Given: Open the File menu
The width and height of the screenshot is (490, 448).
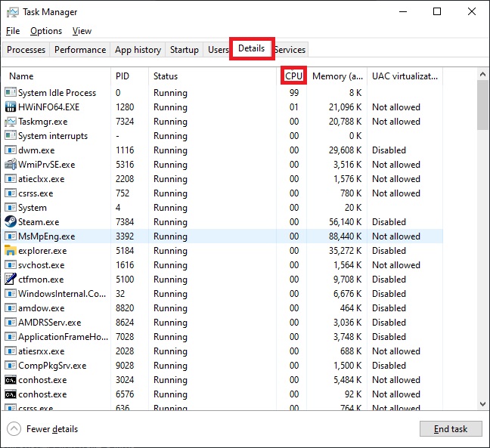Looking at the screenshot, I should click(13, 31).
